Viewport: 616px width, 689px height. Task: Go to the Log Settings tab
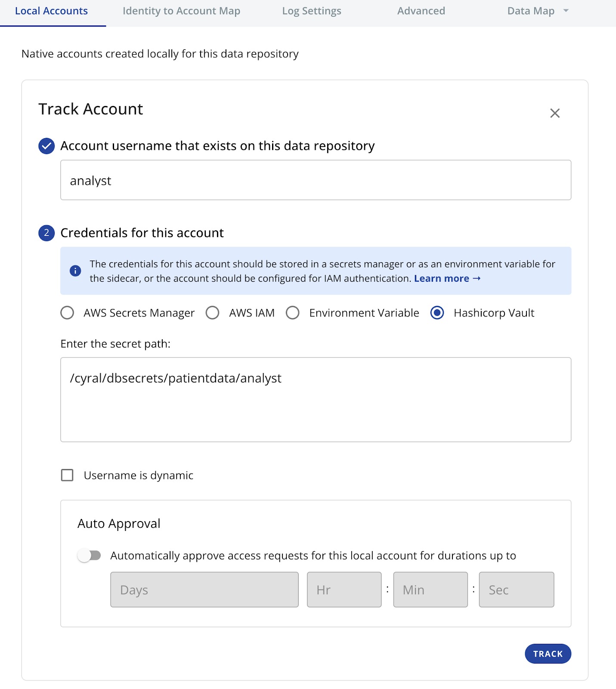(x=312, y=11)
